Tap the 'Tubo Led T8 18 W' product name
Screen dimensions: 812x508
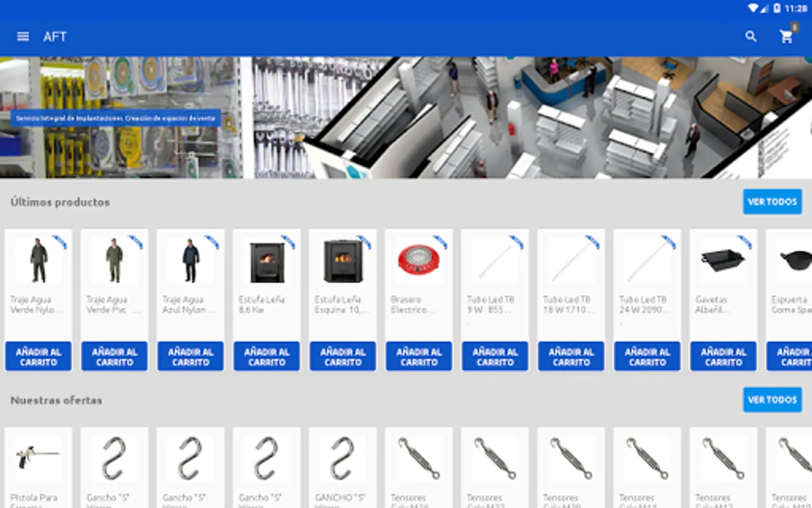(x=568, y=305)
